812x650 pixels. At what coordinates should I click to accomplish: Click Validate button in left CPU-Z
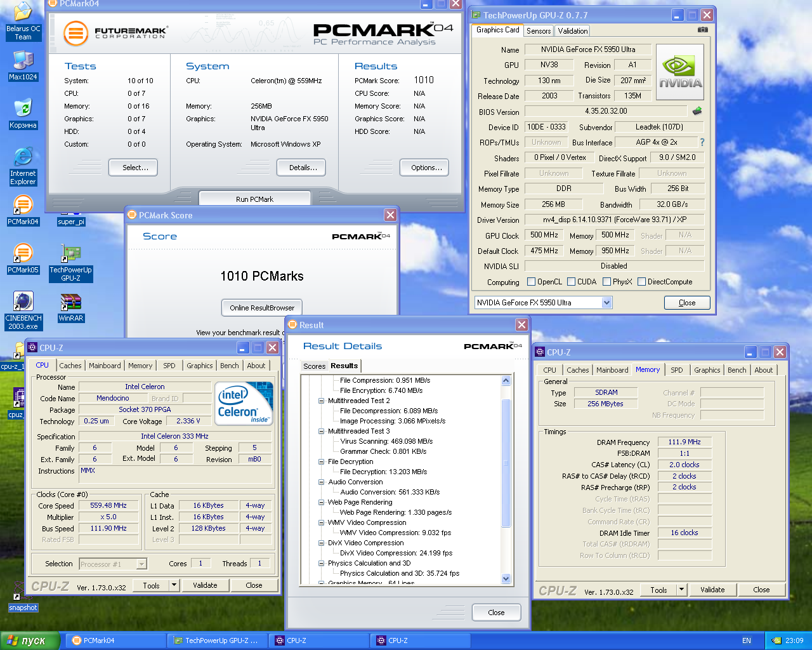(x=205, y=585)
